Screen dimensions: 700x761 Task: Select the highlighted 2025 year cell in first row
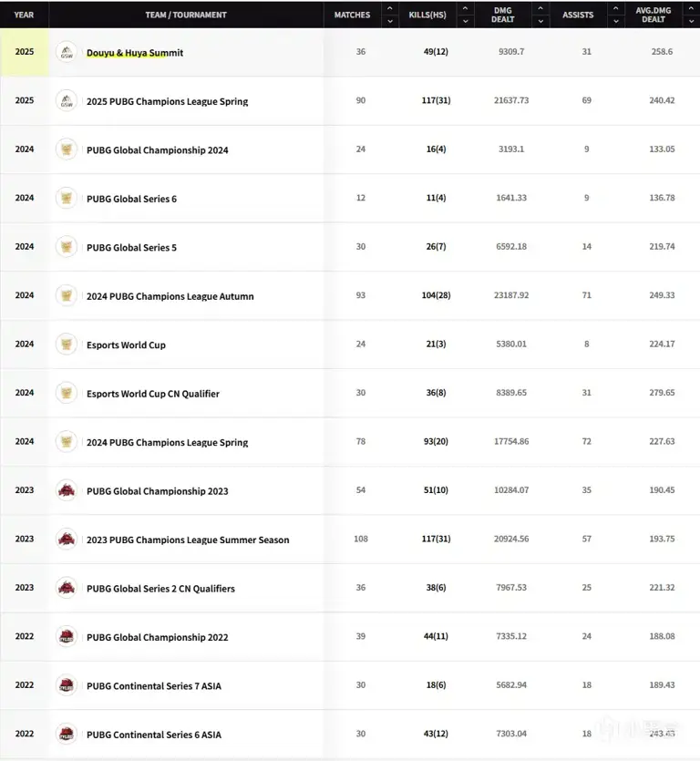[x=25, y=52]
